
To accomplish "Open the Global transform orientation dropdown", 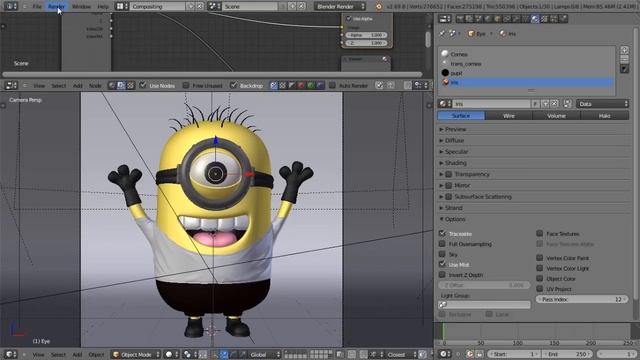I will click(264, 354).
